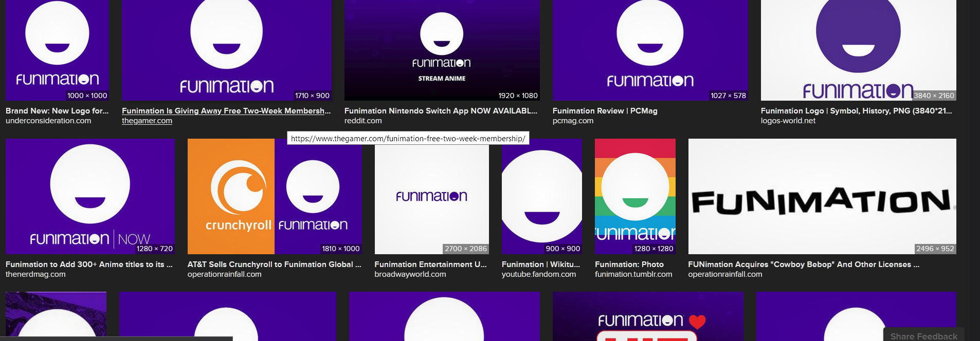The height and width of the screenshot is (341, 980).
Task: Open the PCMag Funimation Review thumbnail
Action: 650,50
